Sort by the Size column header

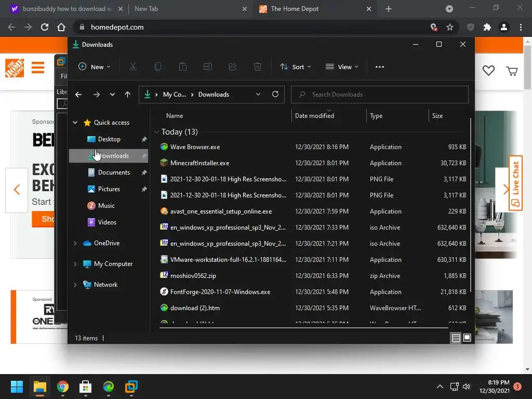click(x=437, y=116)
